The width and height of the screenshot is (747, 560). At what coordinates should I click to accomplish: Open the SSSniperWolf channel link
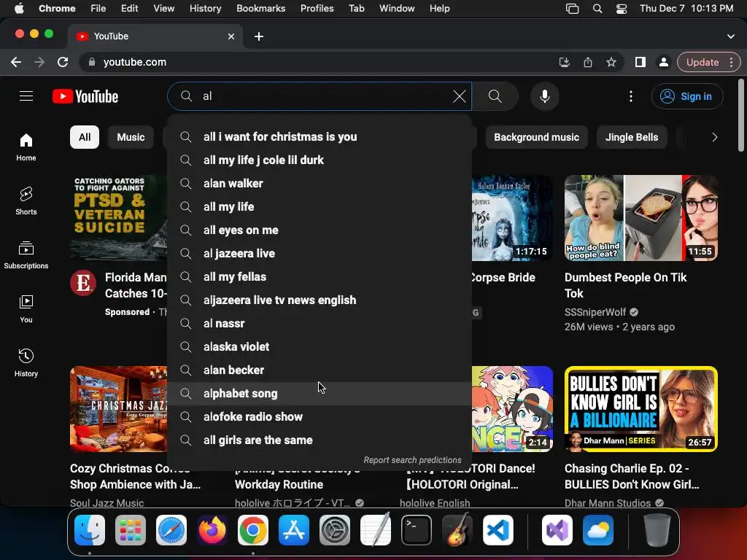click(x=595, y=312)
